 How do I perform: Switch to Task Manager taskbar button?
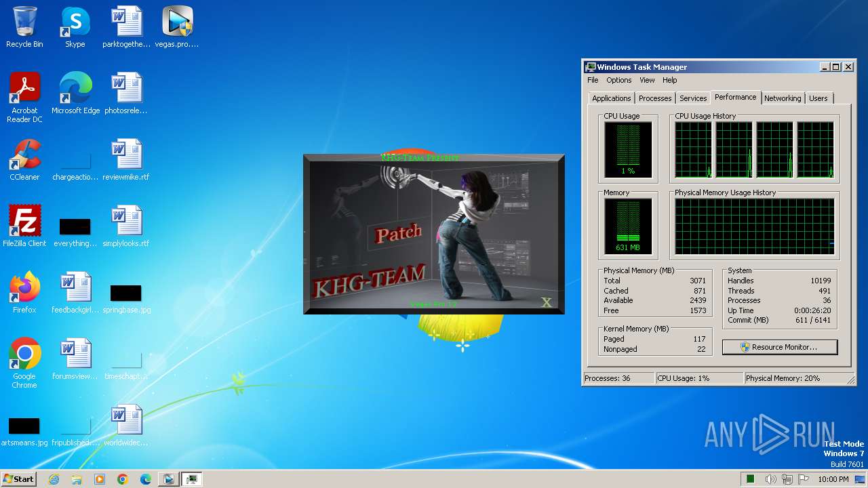pos(193,479)
